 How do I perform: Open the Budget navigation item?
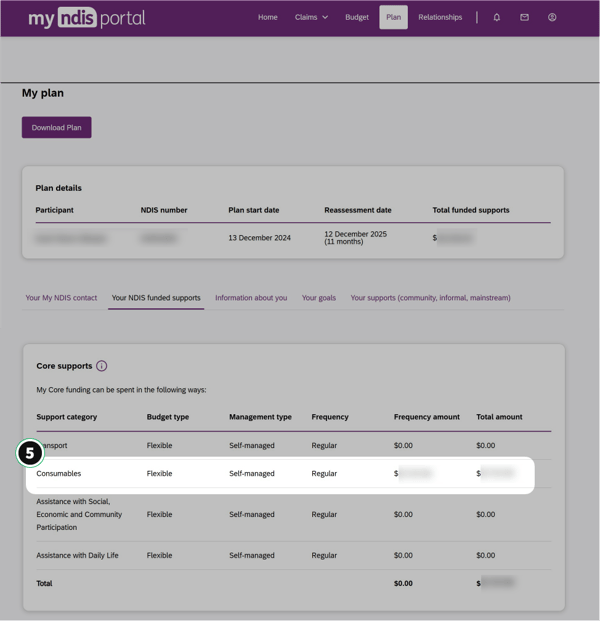point(357,17)
